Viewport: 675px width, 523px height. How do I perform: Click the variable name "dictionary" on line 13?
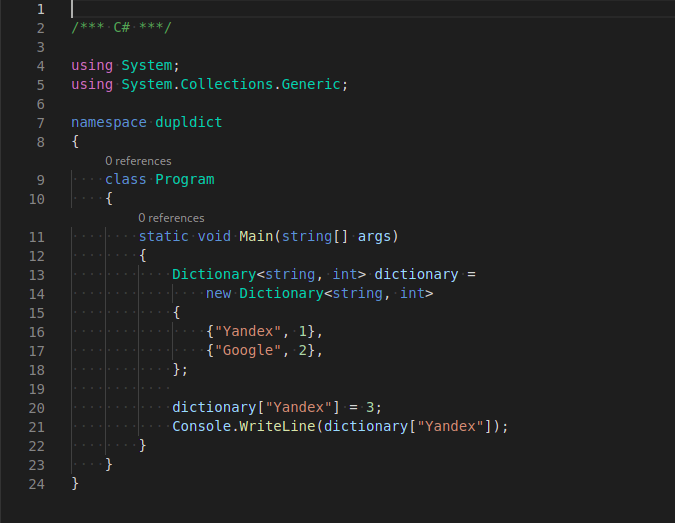tap(416, 274)
